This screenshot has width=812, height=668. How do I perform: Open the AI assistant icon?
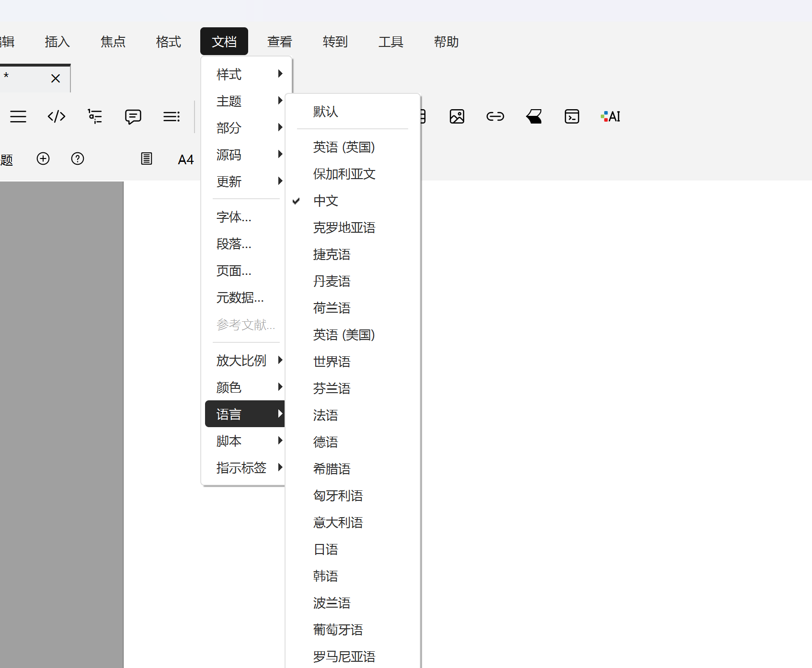[x=610, y=116]
